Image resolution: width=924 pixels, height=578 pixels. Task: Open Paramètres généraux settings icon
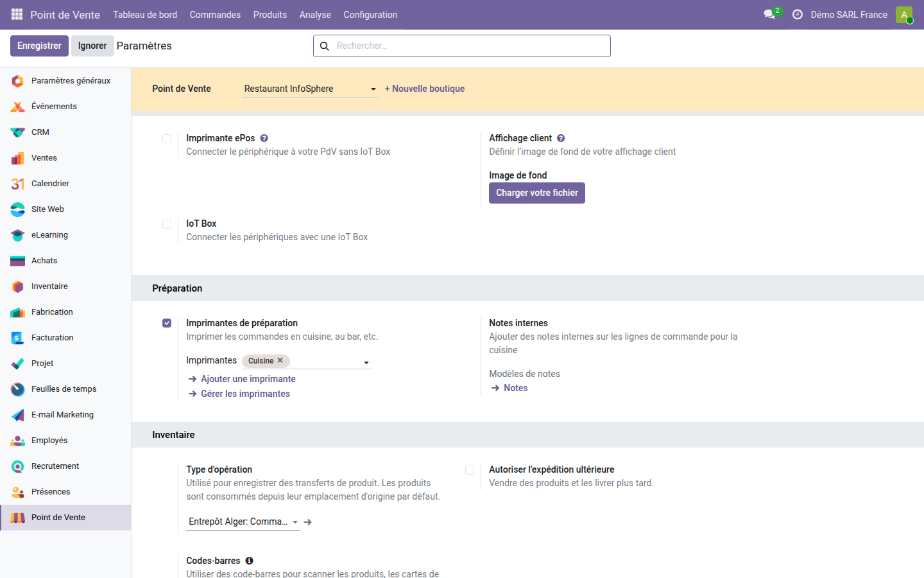[x=18, y=81]
